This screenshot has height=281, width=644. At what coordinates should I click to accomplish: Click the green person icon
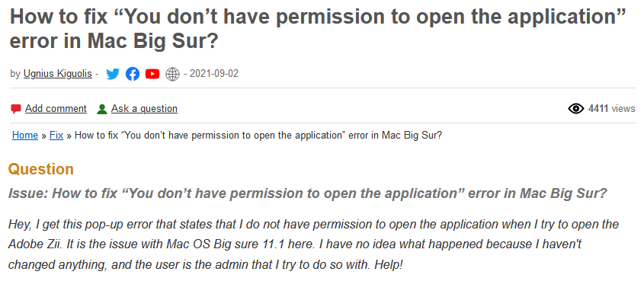102,109
